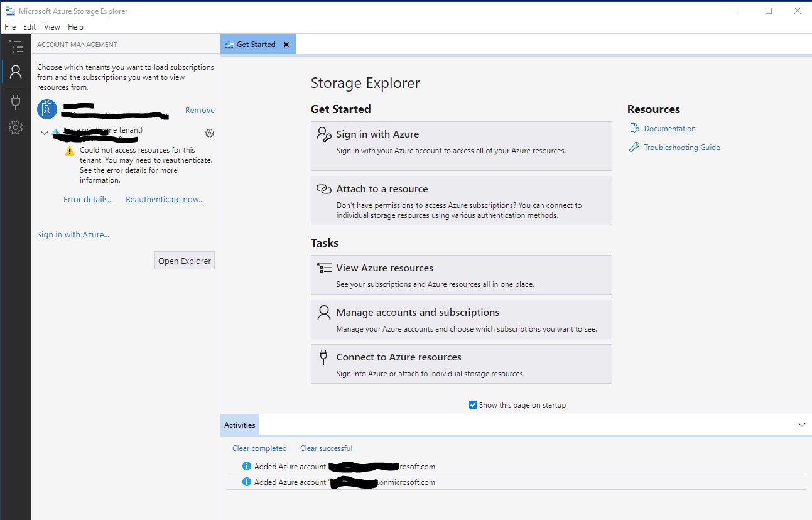This screenshot has width=812, height=520.
Task: Click the settings gear next to the tenant
Action: click(209, 133)
